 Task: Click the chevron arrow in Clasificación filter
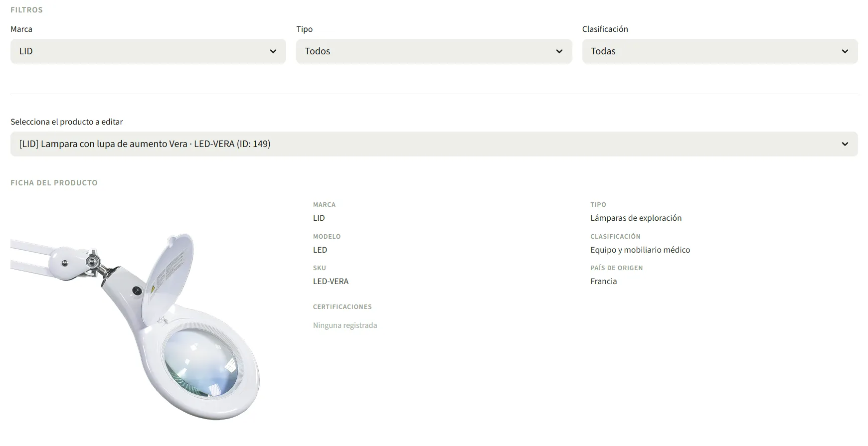[845, 51]
